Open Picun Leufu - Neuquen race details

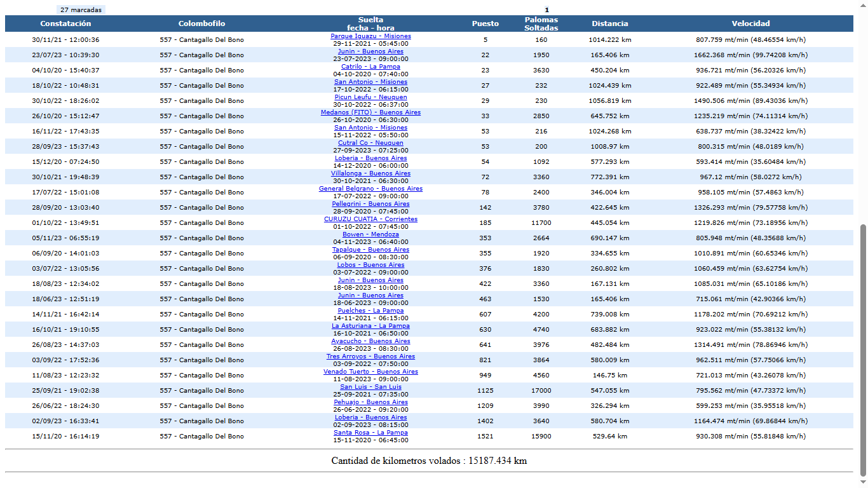pyautogui.click(x=370, y=97)
